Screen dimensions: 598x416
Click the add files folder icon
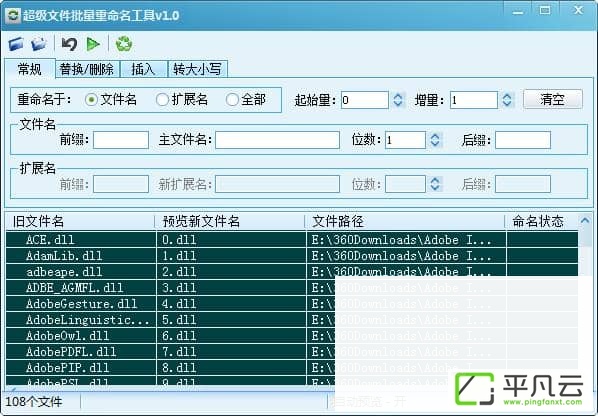16,44
